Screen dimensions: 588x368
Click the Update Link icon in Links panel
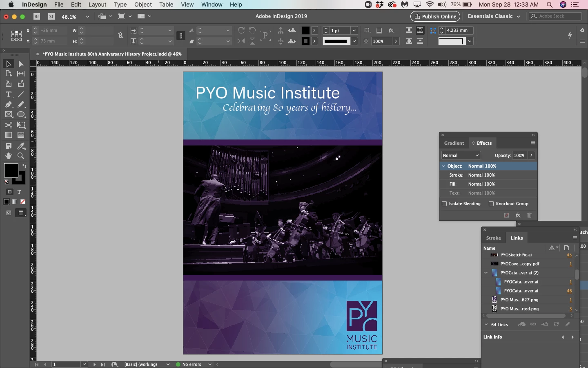tap(556, 324)
